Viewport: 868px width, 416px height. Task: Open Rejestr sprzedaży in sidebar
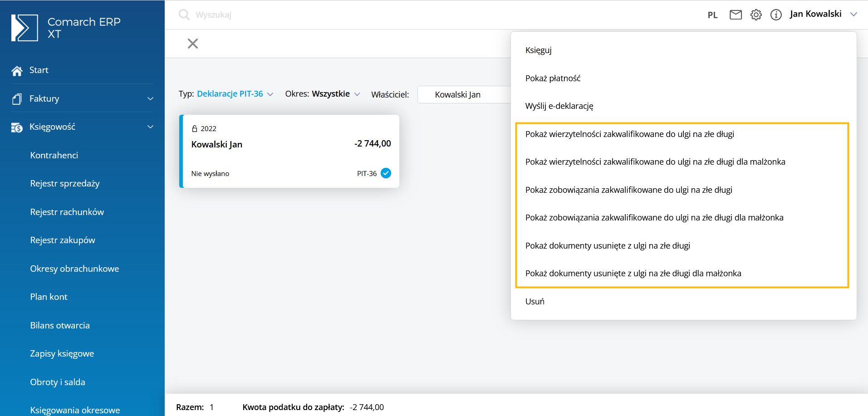pos(65,184)
